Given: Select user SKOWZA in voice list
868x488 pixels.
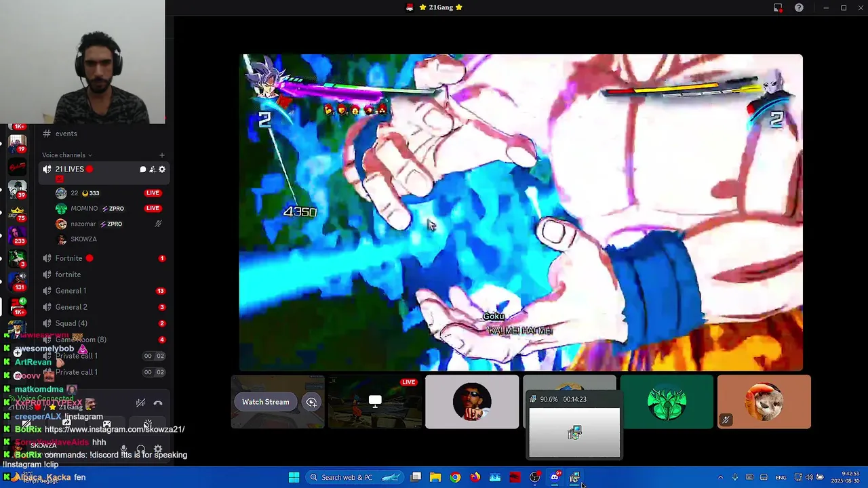Looking at the screenshot, I should pyautogui.click(x=108, y=239).
